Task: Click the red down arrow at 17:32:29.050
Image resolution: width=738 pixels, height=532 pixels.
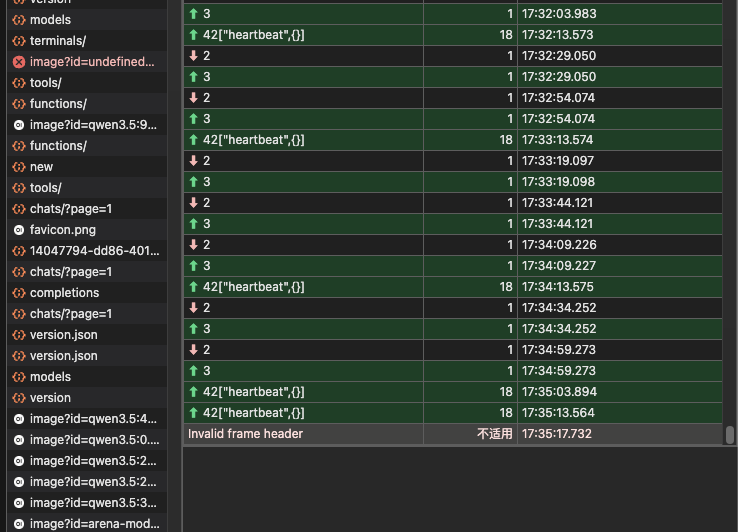Action: coord(193,56)
